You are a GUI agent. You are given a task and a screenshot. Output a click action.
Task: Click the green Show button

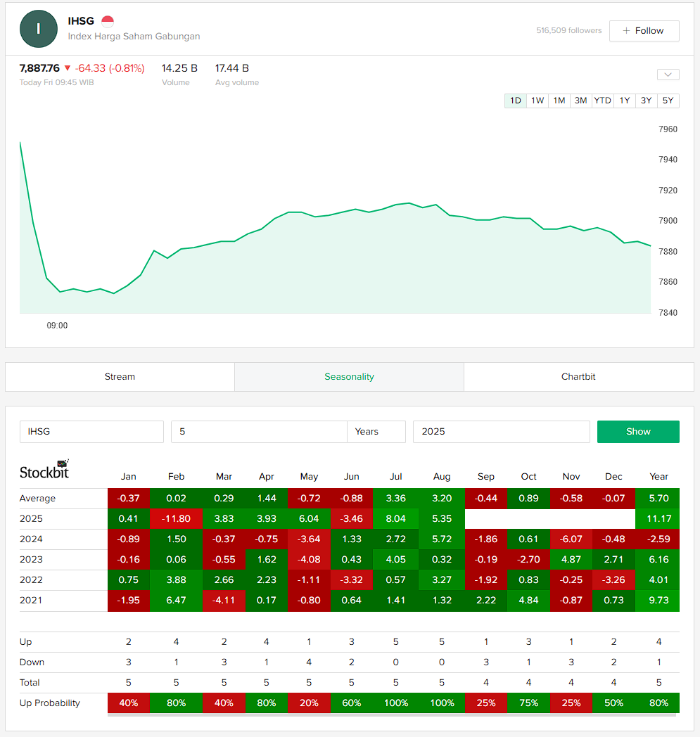click(x=638, y=432)
